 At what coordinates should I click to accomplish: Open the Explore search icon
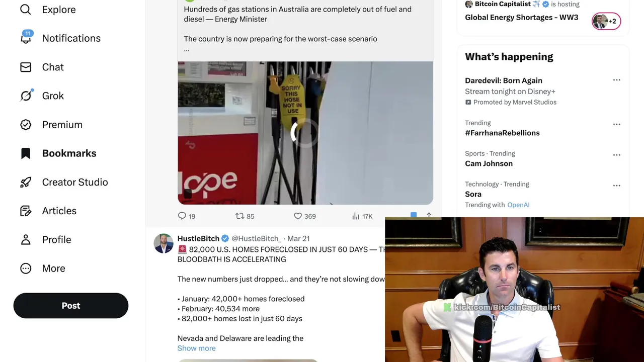tap(26, 10)
